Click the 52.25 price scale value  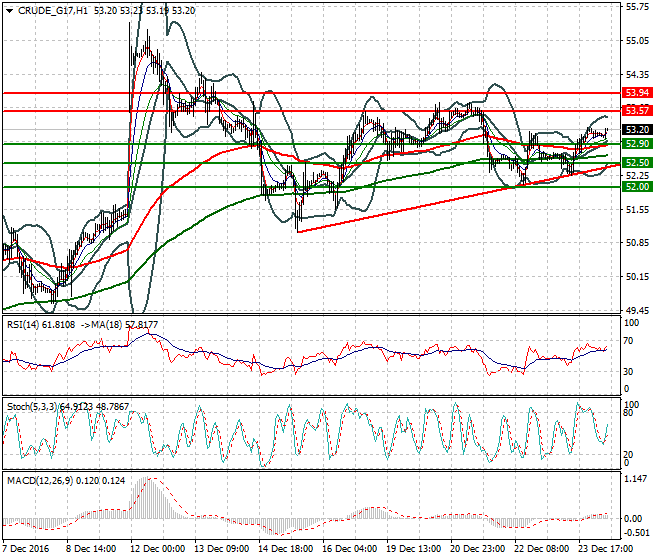(637, 175)
